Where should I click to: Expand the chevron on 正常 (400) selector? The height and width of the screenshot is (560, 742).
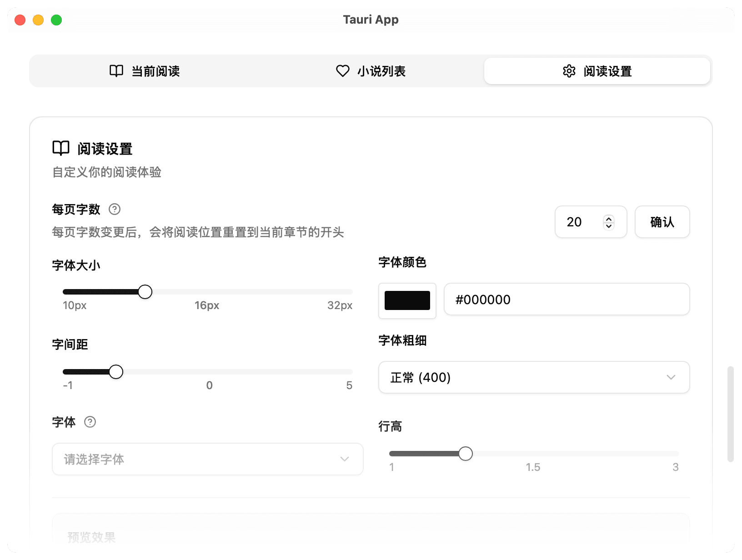click(671, 377)
